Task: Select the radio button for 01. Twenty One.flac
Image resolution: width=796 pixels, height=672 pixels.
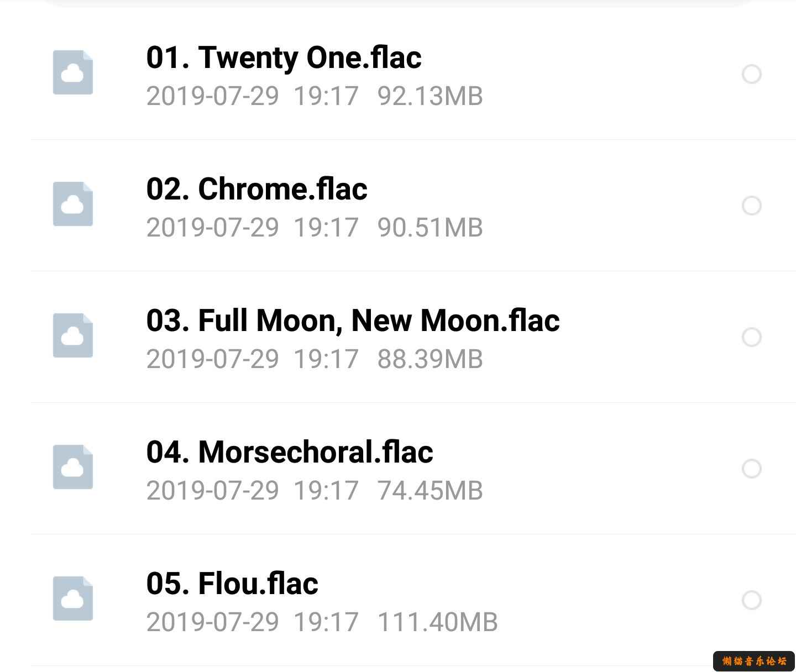Action: pyautogui.click(x=752, y=74)
